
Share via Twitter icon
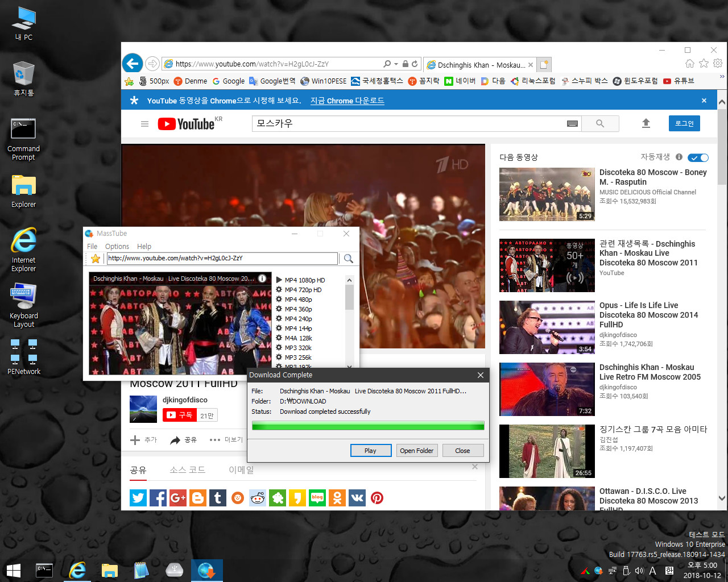coord(138,498)
